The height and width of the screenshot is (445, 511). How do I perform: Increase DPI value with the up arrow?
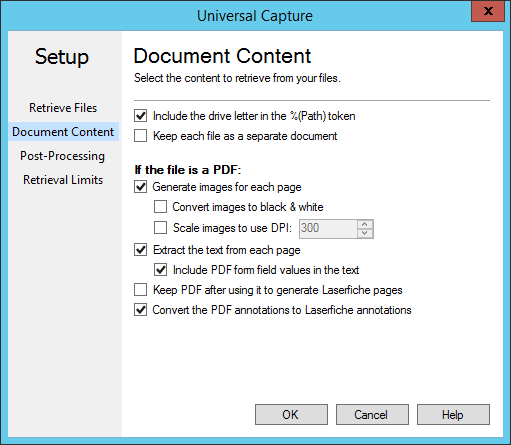tap(365, 224)
